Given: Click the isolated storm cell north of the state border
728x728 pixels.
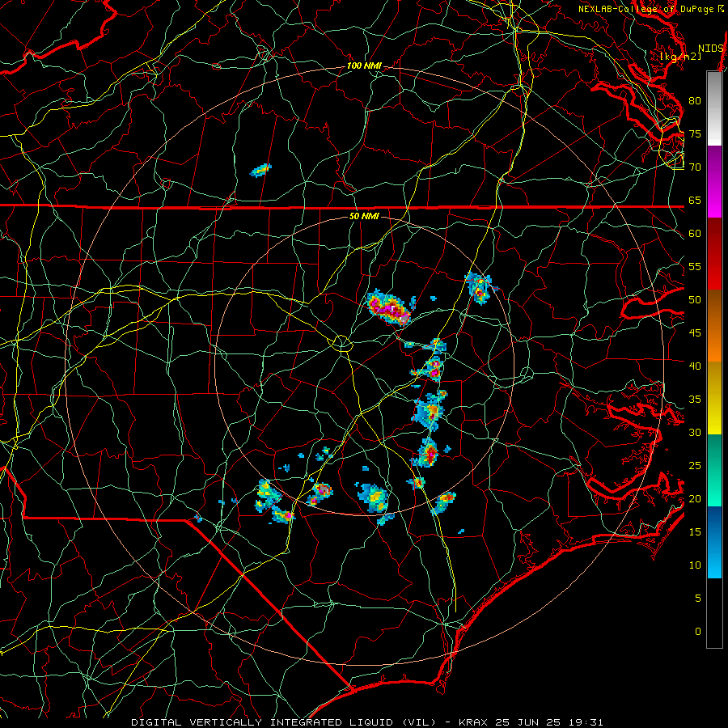Looking at the screenshot, I should click(260, 171).
